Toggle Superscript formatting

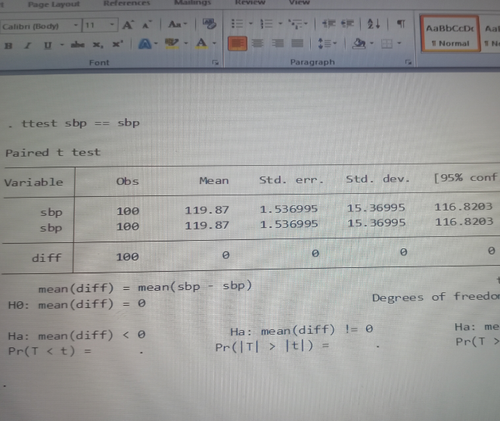click(x=117, y=44)
